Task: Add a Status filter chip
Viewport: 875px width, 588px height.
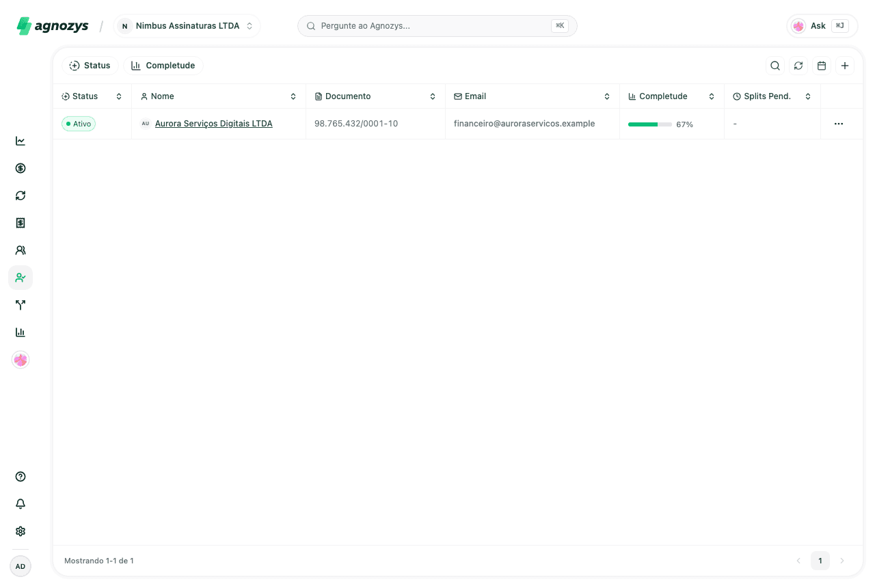Action: [90, 66]
